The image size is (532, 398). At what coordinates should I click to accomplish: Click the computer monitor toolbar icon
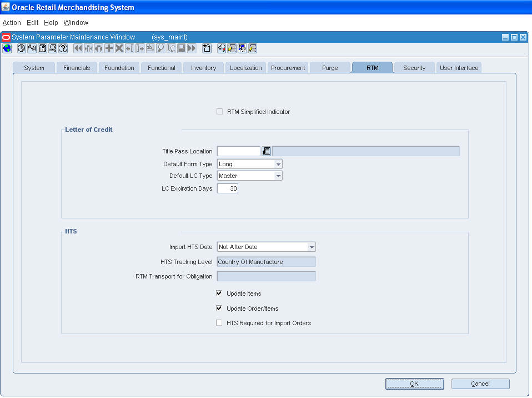point(242,48)
